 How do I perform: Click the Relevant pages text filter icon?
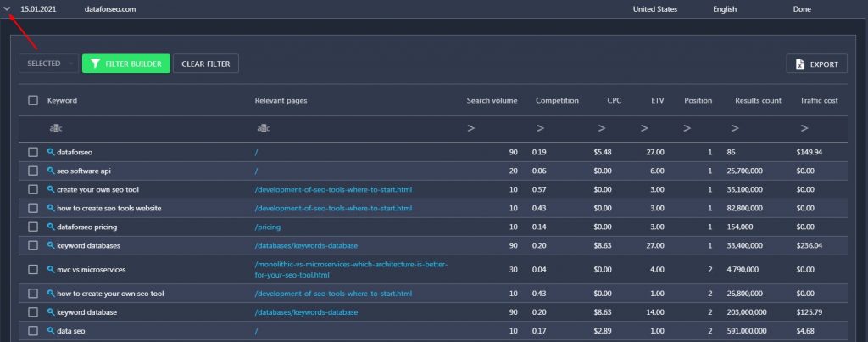click(264, 129)
